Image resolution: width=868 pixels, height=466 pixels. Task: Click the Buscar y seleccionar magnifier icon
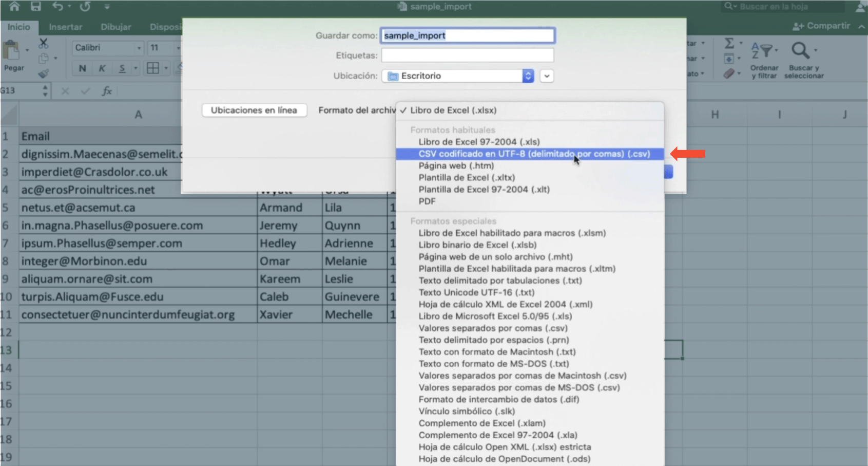800,51
